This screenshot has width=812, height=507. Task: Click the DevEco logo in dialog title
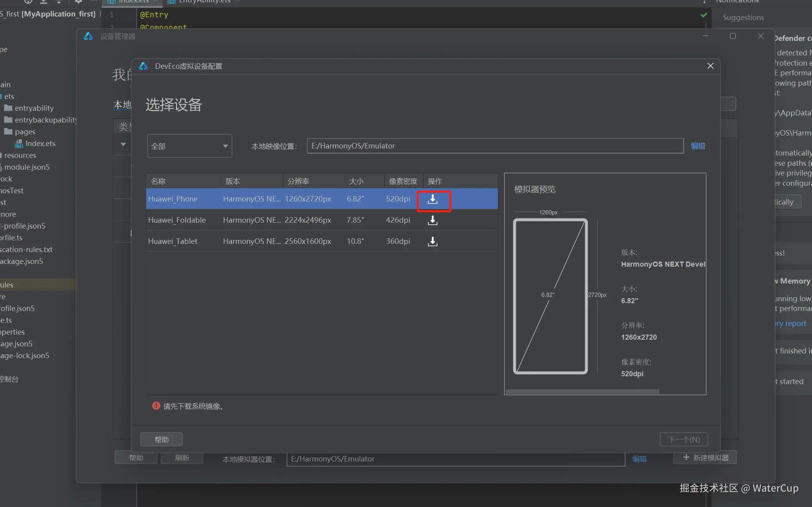(x=143, y=66)
